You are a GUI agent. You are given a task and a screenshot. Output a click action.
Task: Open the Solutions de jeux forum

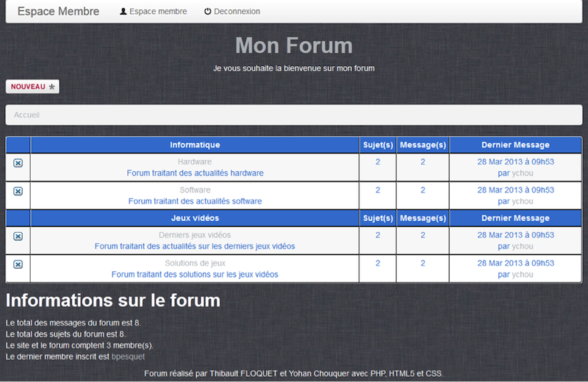click(195, 263)
